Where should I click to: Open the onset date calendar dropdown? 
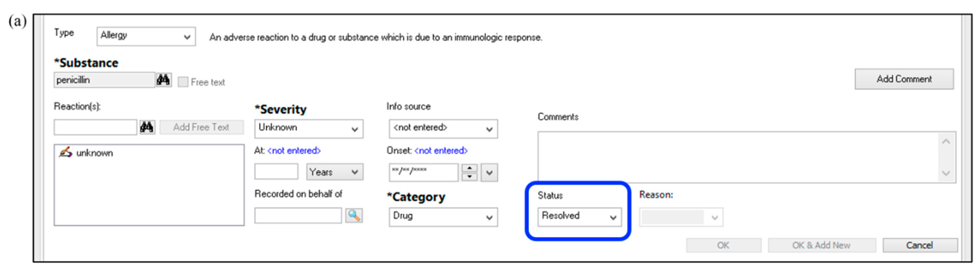(489, 172)
